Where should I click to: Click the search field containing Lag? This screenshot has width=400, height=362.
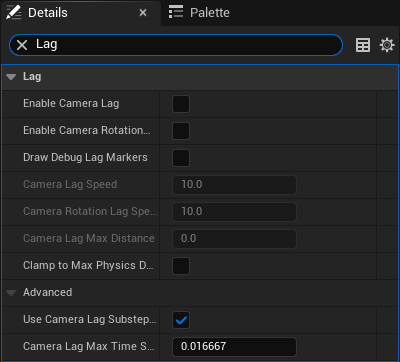pos(176,45)
